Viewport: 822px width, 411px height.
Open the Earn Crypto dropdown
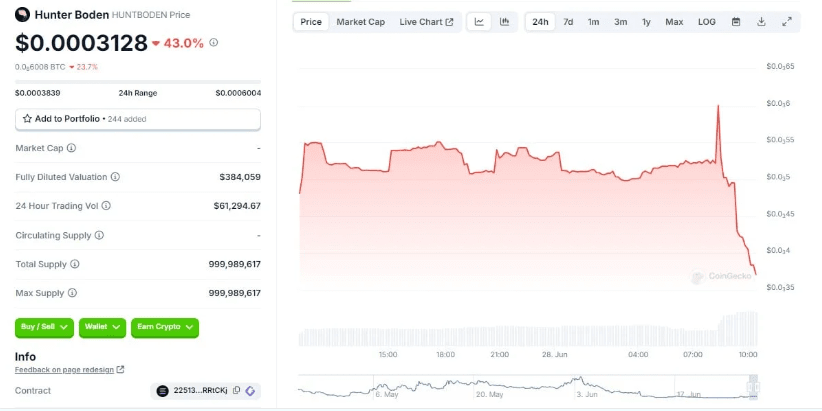165,327
